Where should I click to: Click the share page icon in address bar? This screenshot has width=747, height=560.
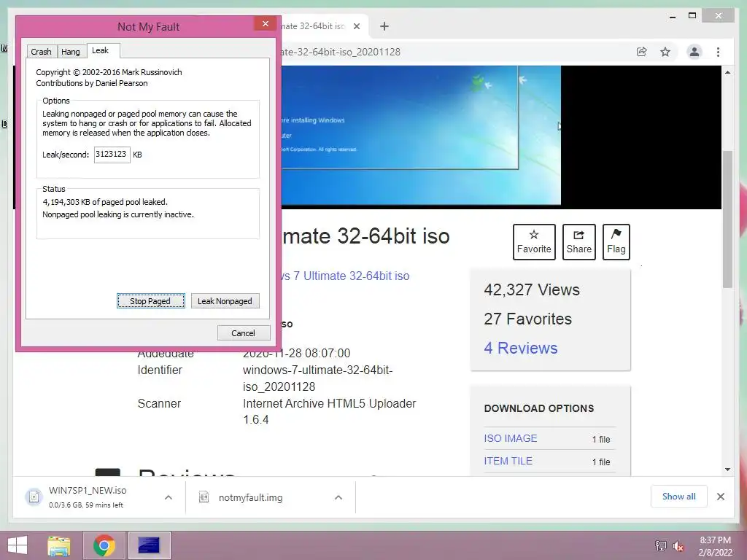(642, 52)
